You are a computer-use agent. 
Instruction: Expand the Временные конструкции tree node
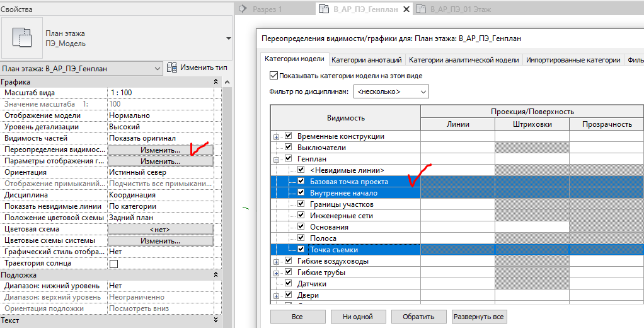276,136
